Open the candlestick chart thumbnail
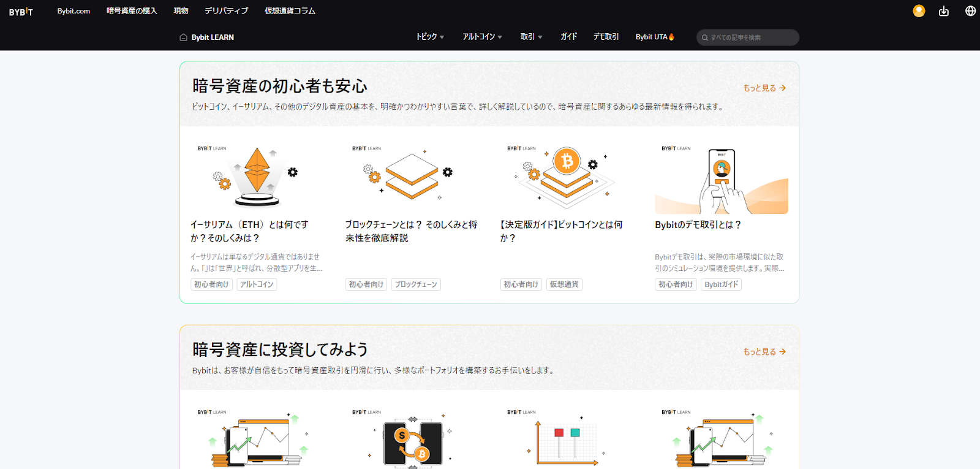The height and width of the screenshot is (469, 980). coord(567,438)
